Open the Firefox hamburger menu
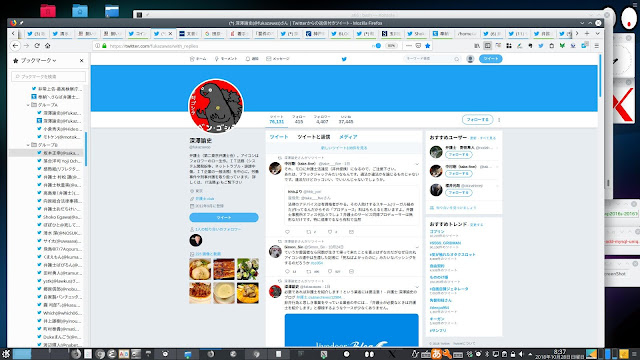The height and width of the screenshot is (360, 640). tap(596, 46)
